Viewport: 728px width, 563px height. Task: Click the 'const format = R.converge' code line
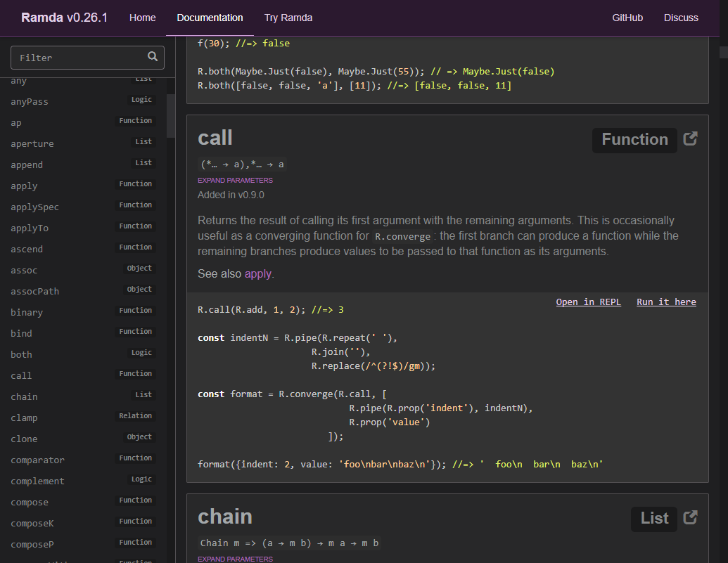292,394
